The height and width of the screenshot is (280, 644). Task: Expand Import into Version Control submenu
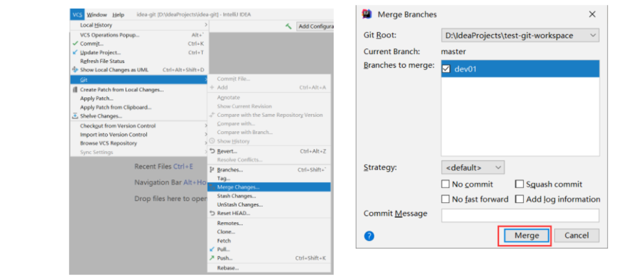[x=139, y=134]
